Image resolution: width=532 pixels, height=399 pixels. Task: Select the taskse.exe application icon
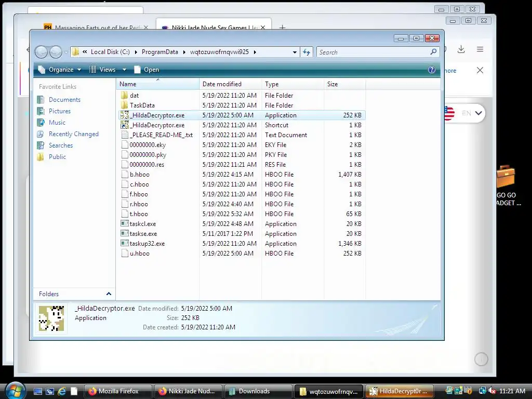(x=125, y=233)
